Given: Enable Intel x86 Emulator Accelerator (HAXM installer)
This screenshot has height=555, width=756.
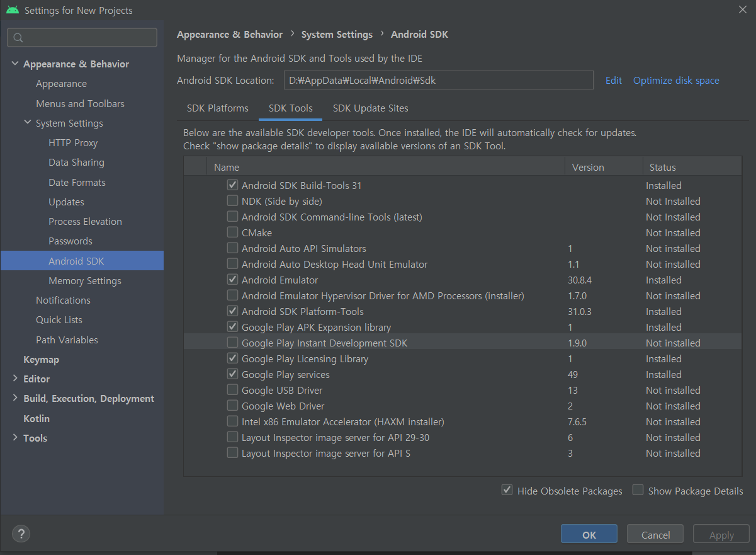Looking at the screenshot, I should click(x=232, y=421).
